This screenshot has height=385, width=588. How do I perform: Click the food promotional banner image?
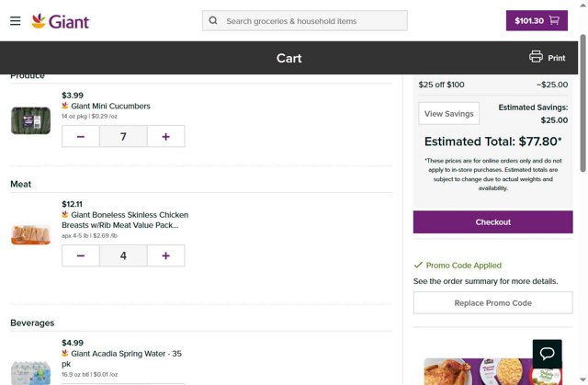click(492, 371)
